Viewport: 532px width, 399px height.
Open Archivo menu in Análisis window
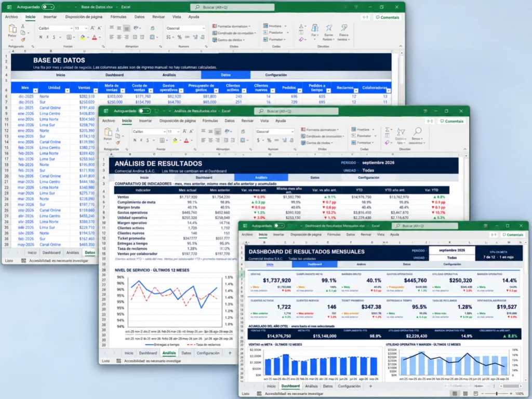point(108,121)
